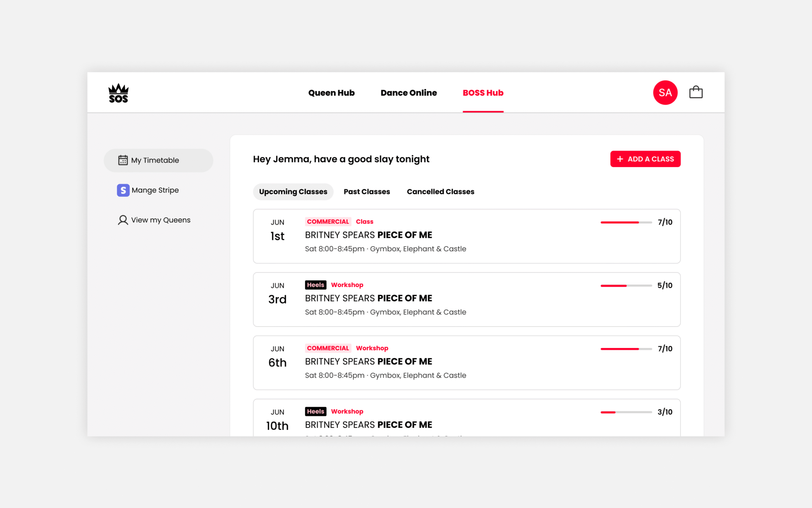812x508 pixels.
Task: Click the COMMERCIAL tag on Jun 6th workshop
Action: [x=328, y=348]
